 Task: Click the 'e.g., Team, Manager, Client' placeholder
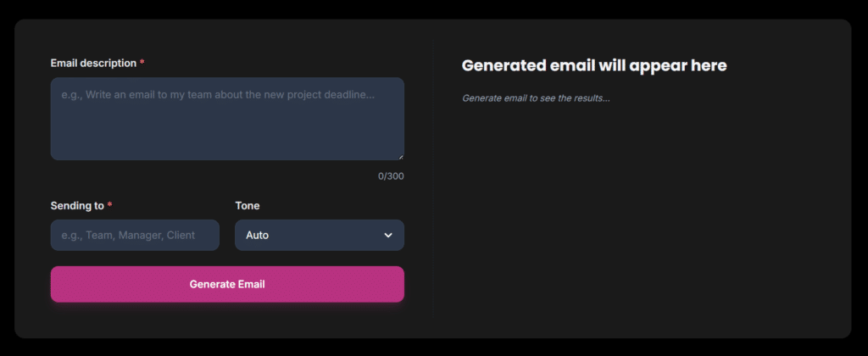[128, 235]
